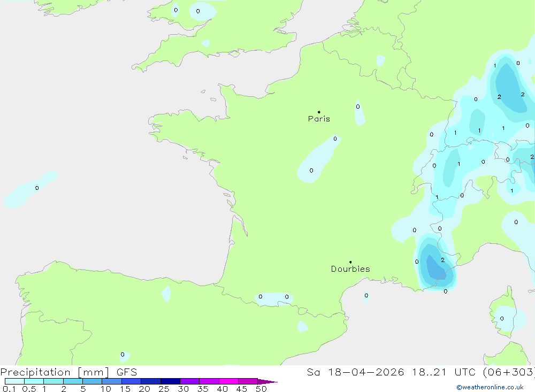Click the 'Precipitation [mm]' legend title
This screenshot has height=392, width=535.
55,372
